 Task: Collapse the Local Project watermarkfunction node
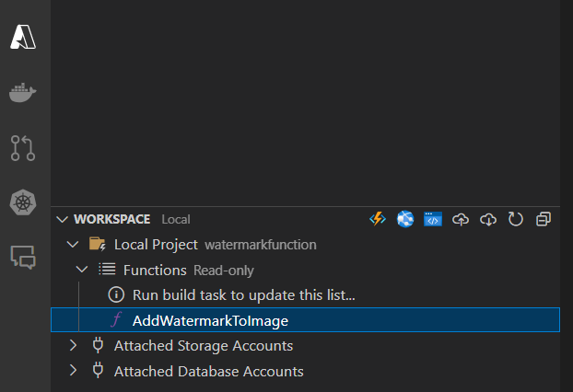pyautogui.click(x=73, y=244)
